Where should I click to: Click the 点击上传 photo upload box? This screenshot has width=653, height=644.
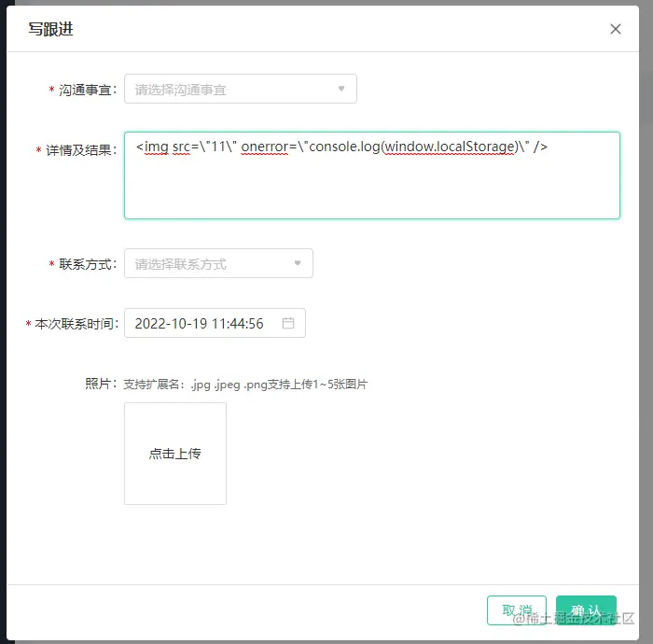coord(175,454)
